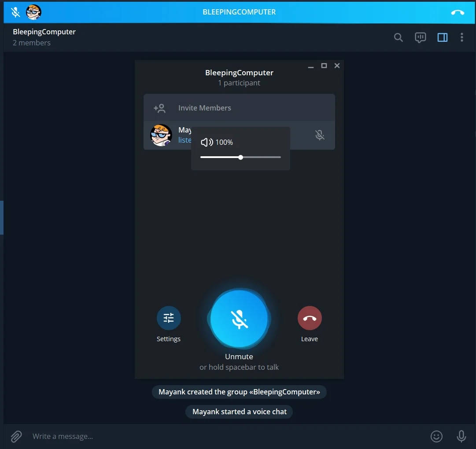Click 'Mayank created the group' service message
The width and height of the screenshot is (476, 449).
point(239,392)
